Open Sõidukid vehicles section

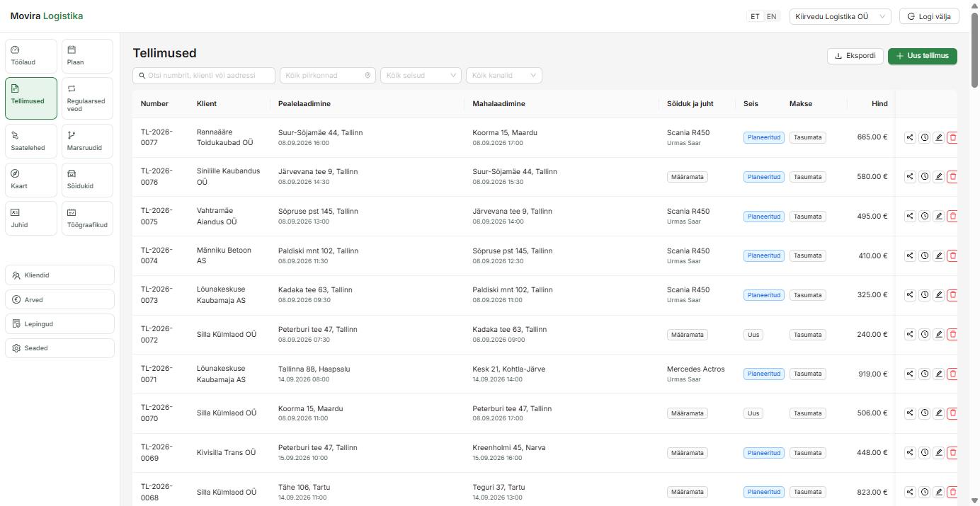coord(87,180)
